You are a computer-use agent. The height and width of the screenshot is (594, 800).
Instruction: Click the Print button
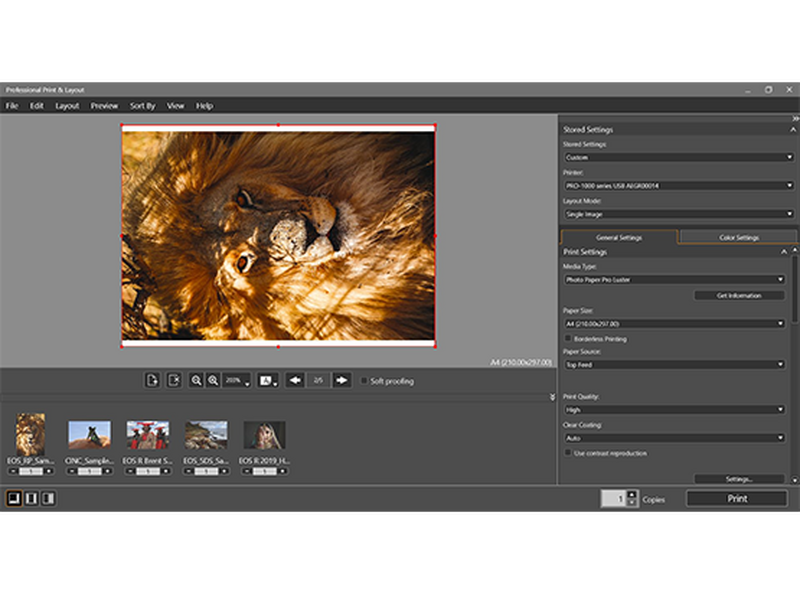click(736, 498)
